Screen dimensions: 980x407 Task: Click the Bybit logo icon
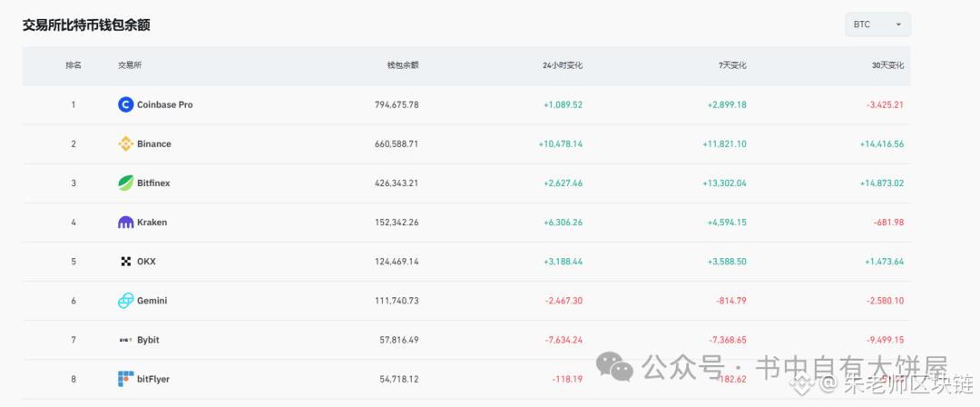point(126,339)
